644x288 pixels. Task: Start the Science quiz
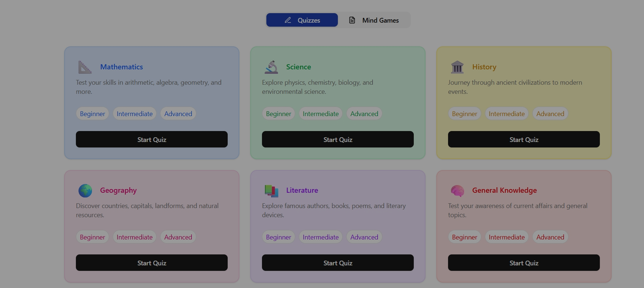(338, 139)
